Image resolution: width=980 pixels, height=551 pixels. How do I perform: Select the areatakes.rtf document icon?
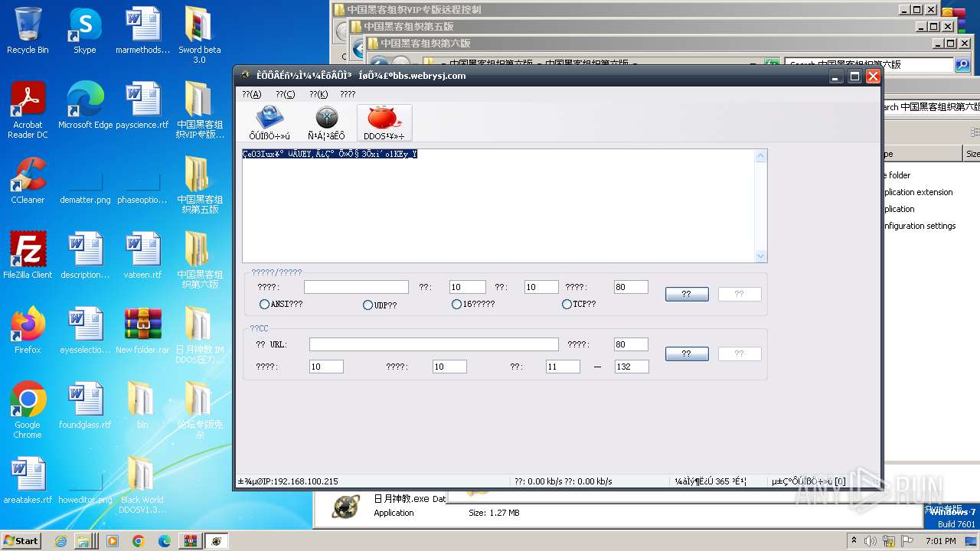tap(28, 481)
